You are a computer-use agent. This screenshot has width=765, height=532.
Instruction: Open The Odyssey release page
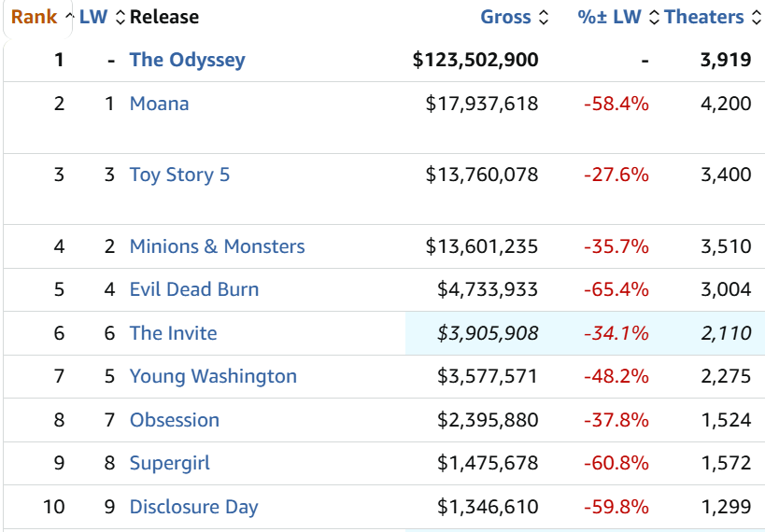[188, 60]
